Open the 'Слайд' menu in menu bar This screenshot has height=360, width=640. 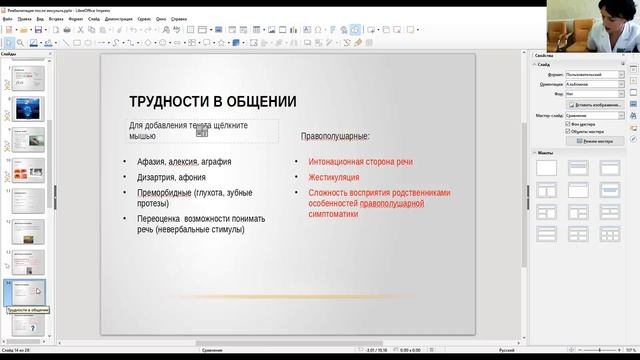[x=93, y=19]
